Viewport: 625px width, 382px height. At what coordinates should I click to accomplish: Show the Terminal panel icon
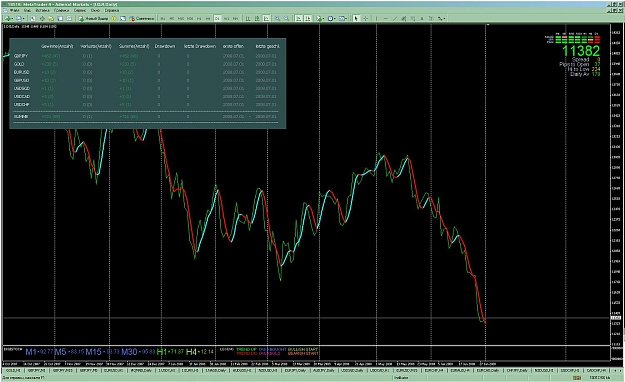point(60,18)
